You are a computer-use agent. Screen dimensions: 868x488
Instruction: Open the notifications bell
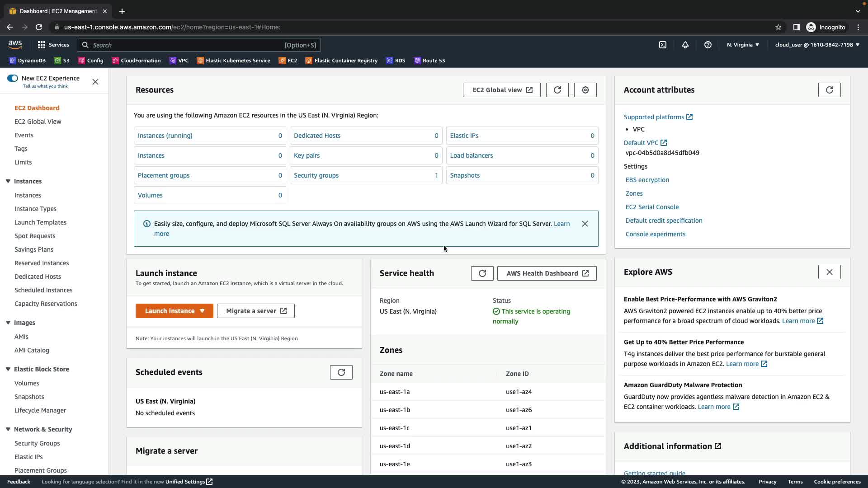[685, 45]
